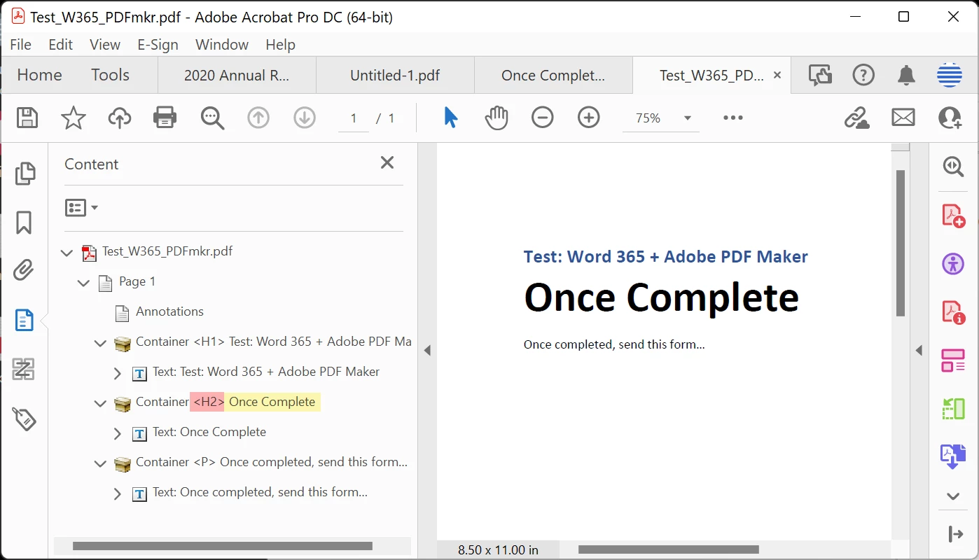The image size is (979, 560).
Task: Open the View menu
Action: click(105, 44)
